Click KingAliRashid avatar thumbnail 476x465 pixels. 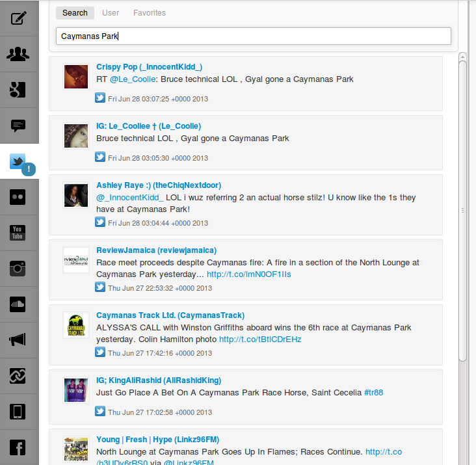pyautogui.click(x=76, y=390)
